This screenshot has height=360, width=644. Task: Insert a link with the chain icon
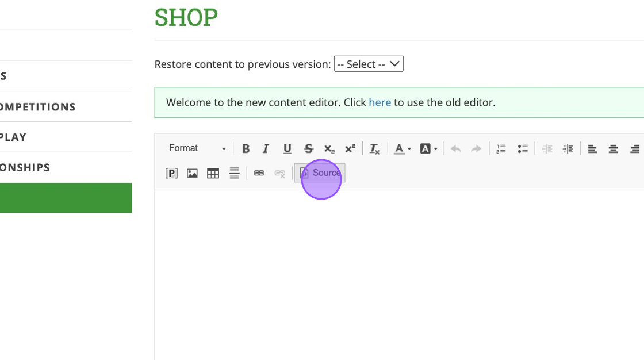point(259,174)
